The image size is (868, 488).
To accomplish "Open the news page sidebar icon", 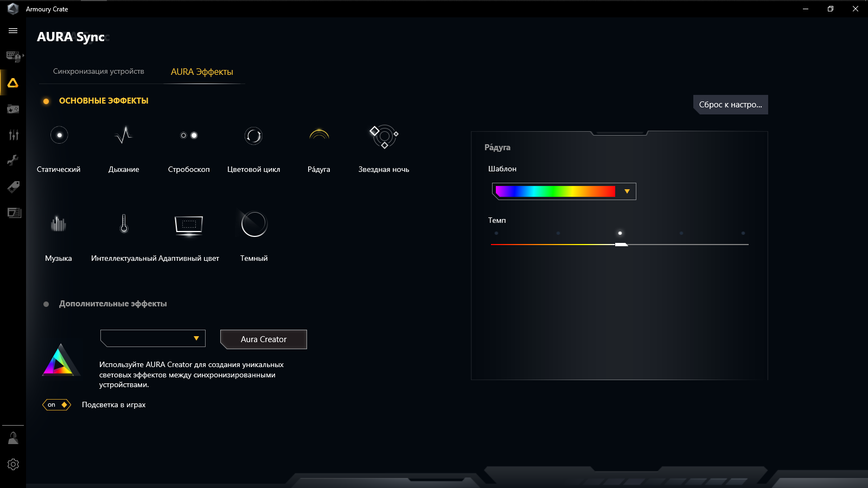I will pyautogui.click(x=14, y=213).
